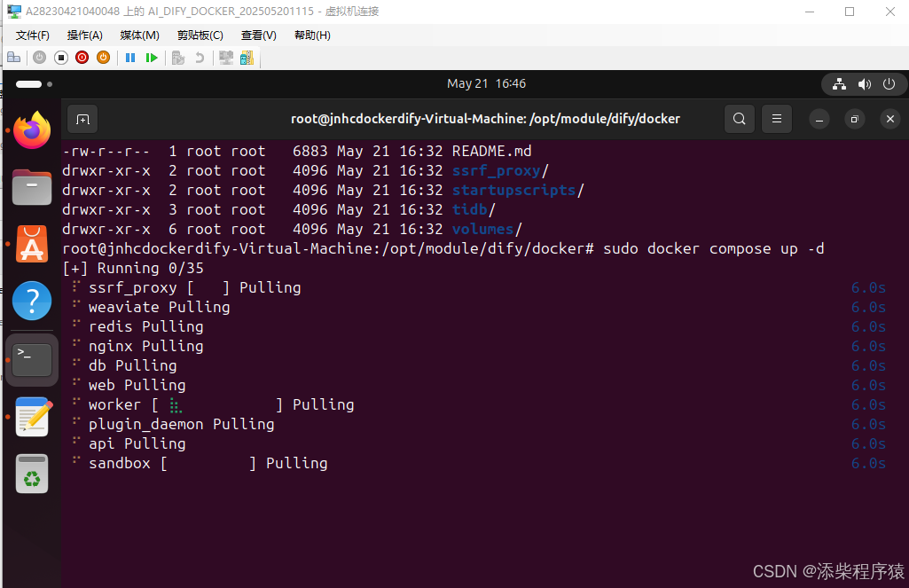
Task: Open the 帮助(H) menu
Action: click(x=312, y=35)
